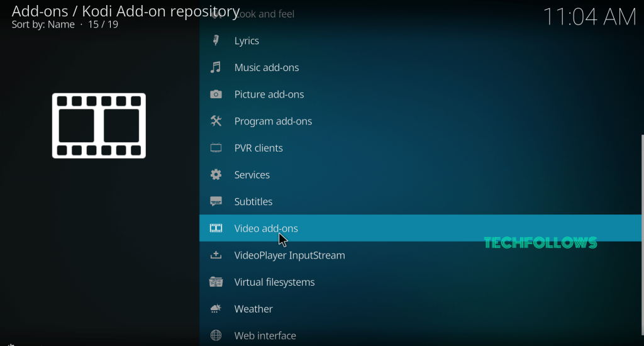The height and width of the screenshot is (346, 644).
Task: Click the cloud icon beside Weather
Action: (x=216, y=309)
